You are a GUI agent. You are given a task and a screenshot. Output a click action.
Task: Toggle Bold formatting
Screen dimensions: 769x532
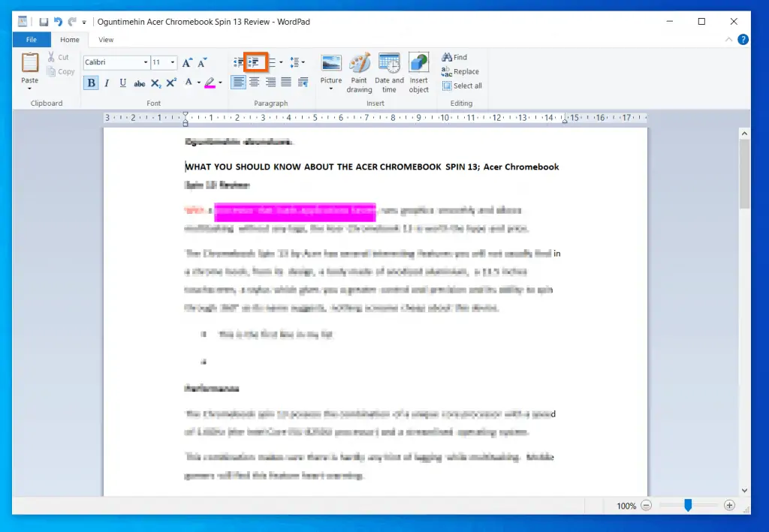click(92, 83)
